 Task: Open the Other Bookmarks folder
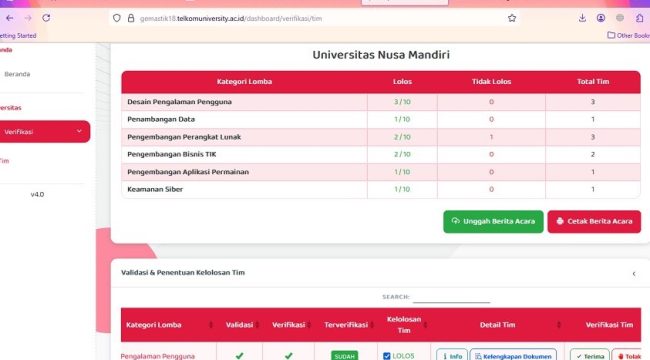tap(628, 35)
